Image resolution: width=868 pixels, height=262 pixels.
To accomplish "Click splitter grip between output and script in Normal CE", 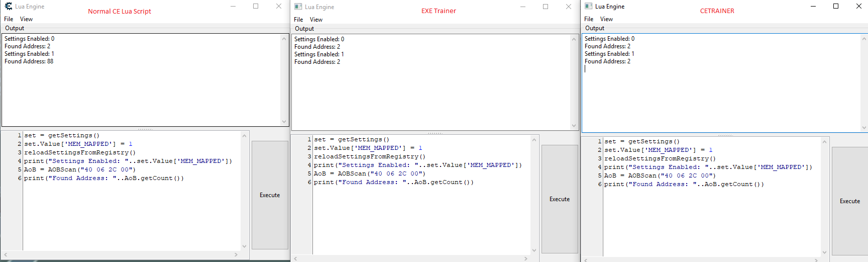I will coord(145,129).
